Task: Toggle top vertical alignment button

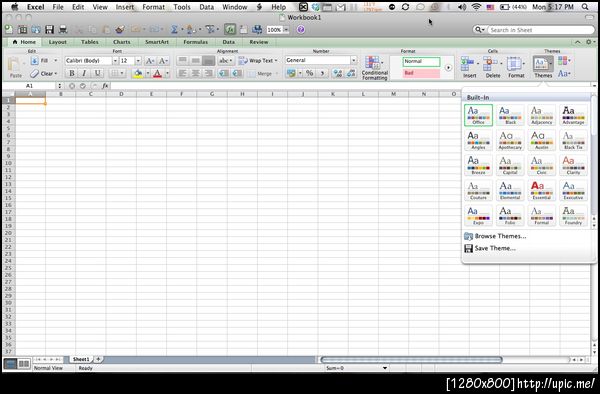Action: (x=183, y=60)
